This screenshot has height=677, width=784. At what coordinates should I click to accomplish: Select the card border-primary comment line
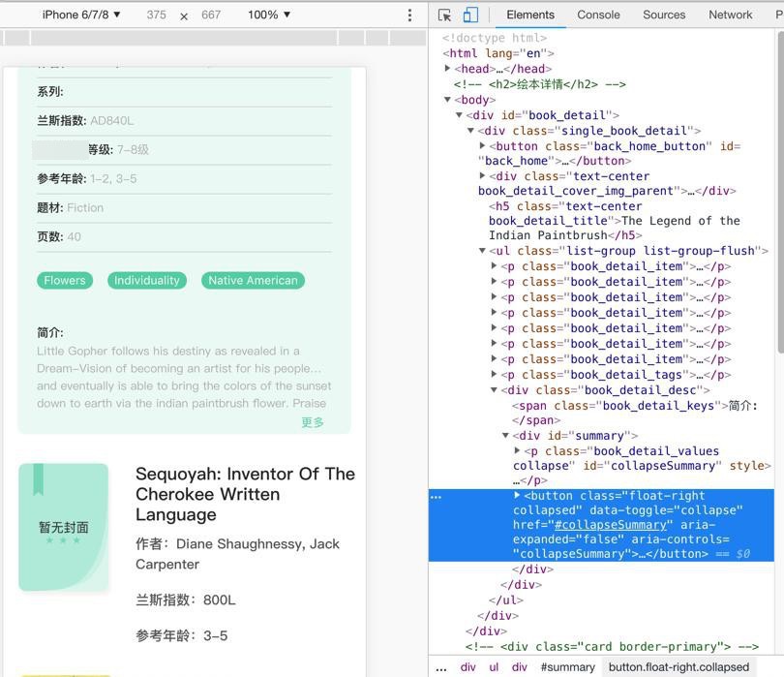click(612, 646)
